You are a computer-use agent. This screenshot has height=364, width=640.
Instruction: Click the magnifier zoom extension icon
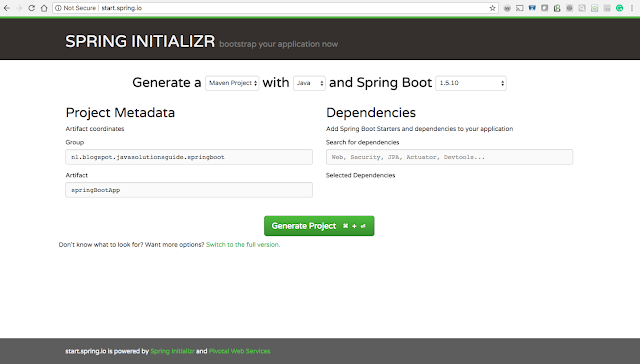click(x=582, y=8)
